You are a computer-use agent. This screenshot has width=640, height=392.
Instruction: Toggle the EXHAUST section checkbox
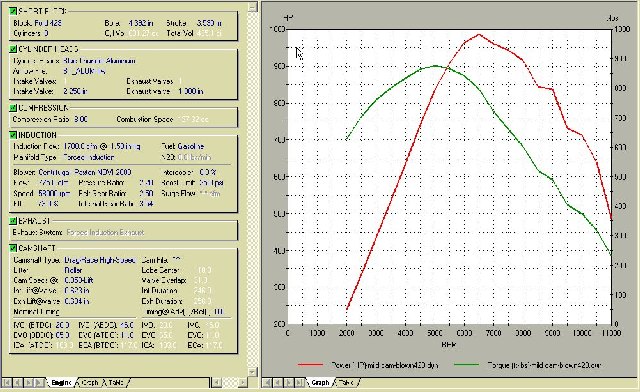point(13,221)
